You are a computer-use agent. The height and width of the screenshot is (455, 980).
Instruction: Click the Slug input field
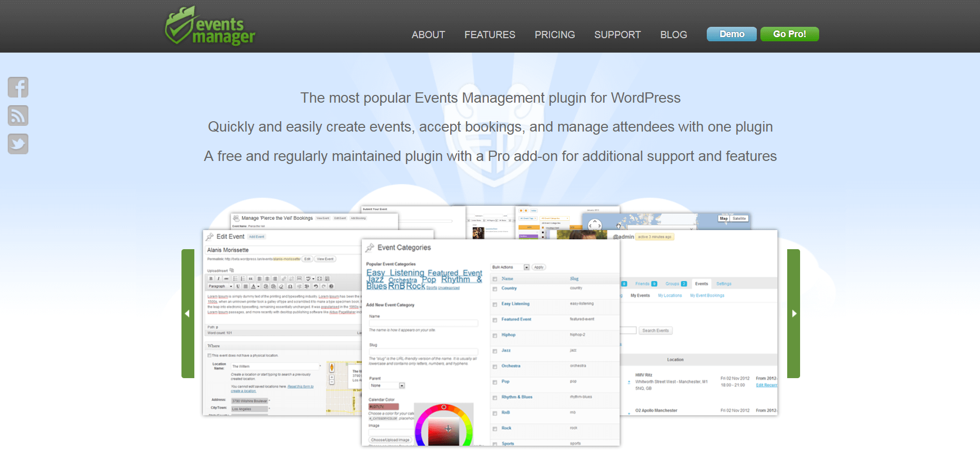[423, 351]
